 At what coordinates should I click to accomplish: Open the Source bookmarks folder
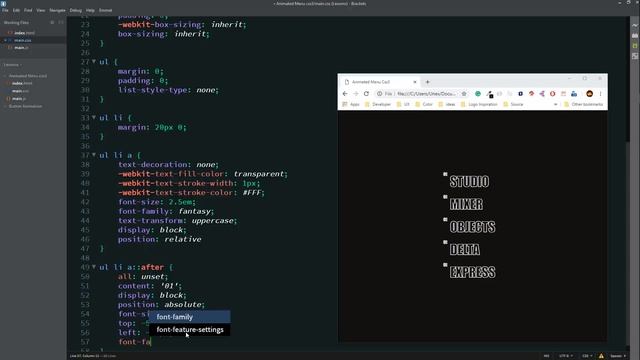[513, 104]
